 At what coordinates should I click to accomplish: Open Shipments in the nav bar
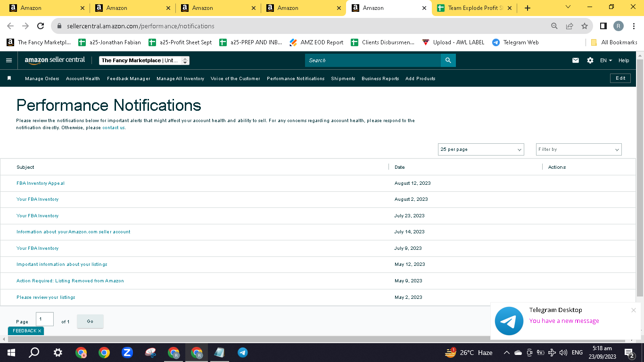(343, 79)
